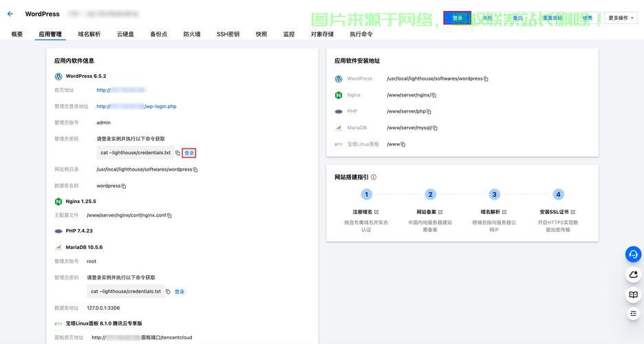Go back using the arrow beside WordPress title
Image resolution: width=644 pixels, height=344 pixels.
tap(10, 14)
